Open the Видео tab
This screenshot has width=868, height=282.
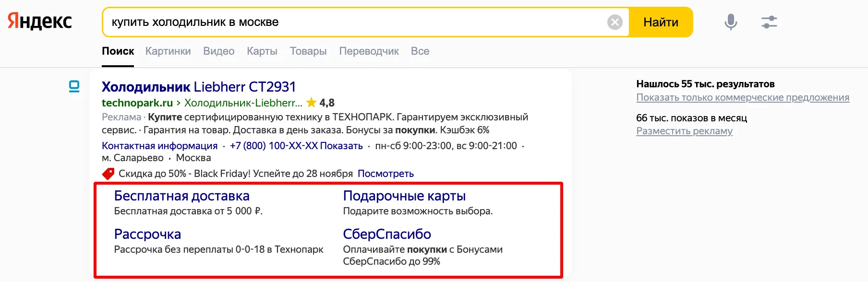(x=219, y=51)
